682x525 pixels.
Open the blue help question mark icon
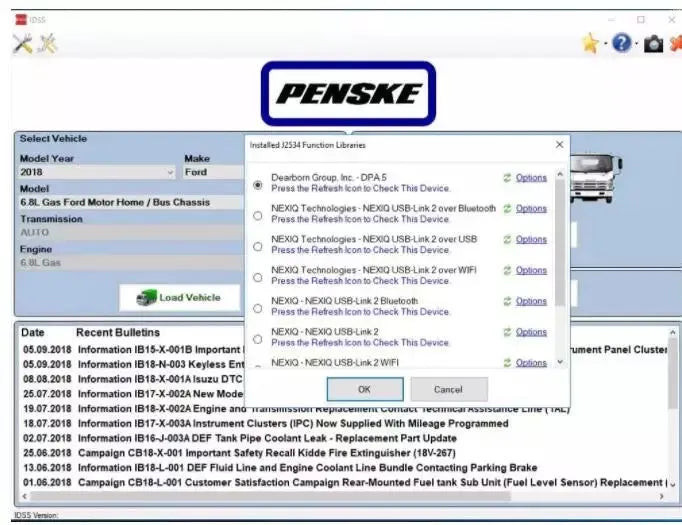(x=623, y=44)
